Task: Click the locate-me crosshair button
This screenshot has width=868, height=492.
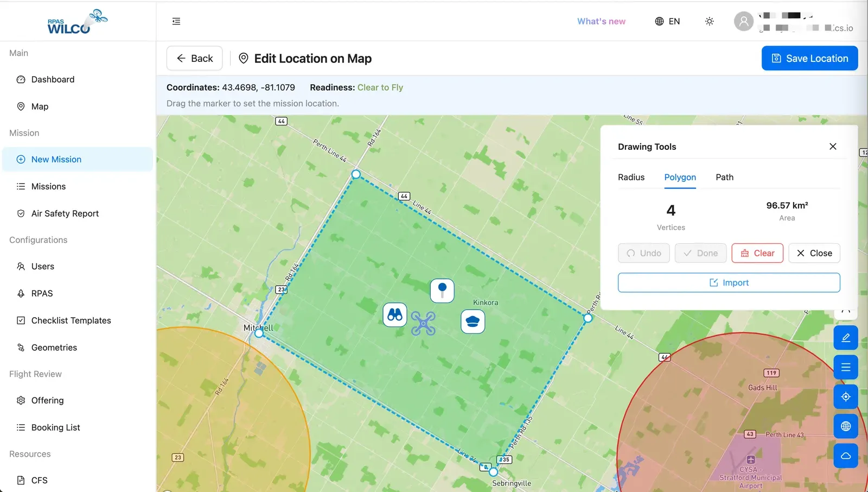Action: pyautogui.click(x=846, y=396)
